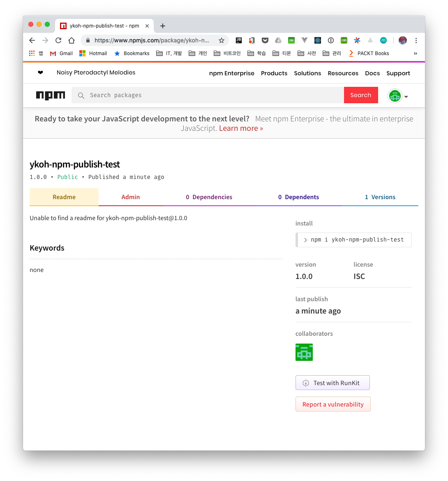Select the Admin tab
The width and height of the screenshot is (448, 481).
click(131, 197)
